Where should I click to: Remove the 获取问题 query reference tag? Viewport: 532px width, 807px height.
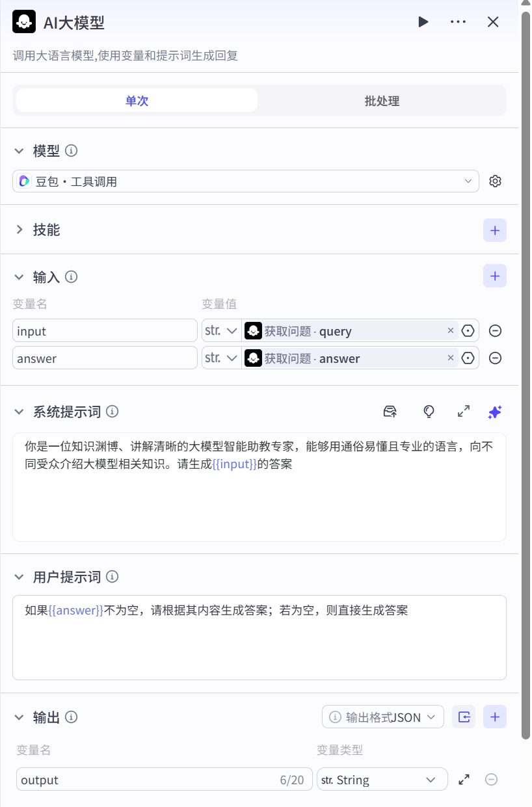[450, 331]
